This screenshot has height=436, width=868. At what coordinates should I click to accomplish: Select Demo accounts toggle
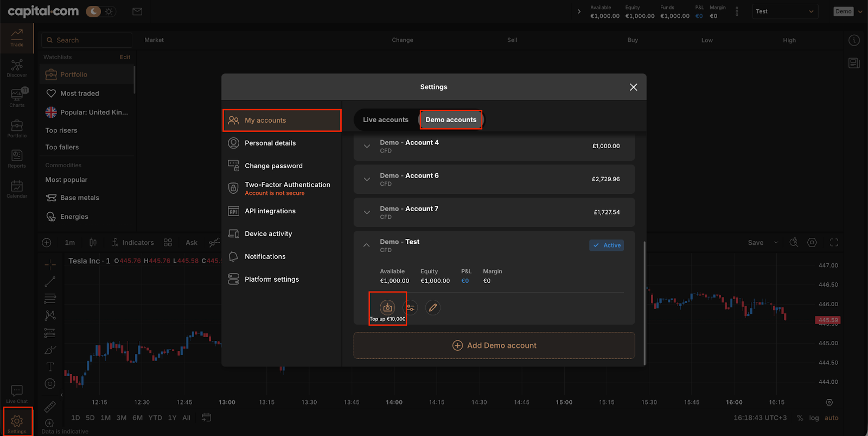point(450,120)
